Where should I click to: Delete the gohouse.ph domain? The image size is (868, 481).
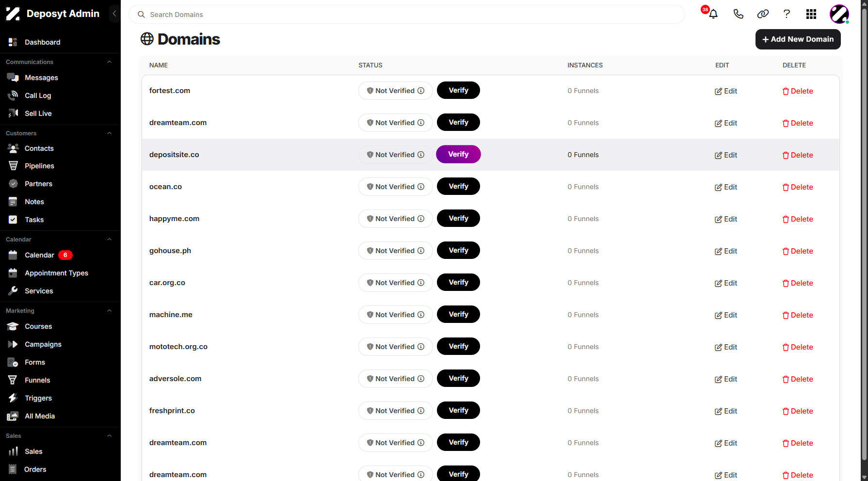[798, 251]
